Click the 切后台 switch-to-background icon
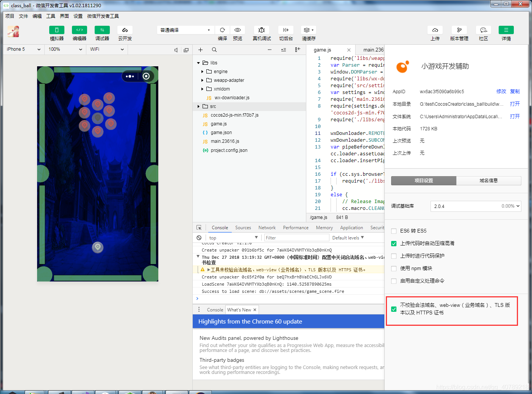Screen dimensions: 532x394 (286, 30)
